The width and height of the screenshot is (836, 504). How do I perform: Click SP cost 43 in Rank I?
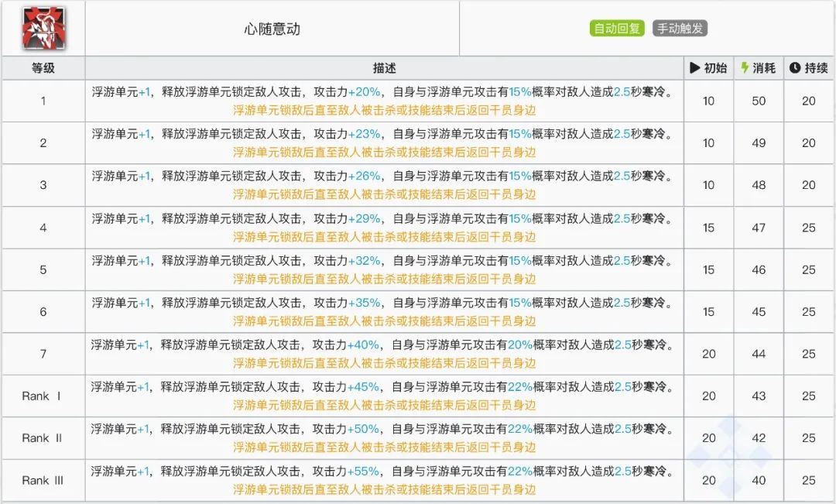click(x=759, y=396)
